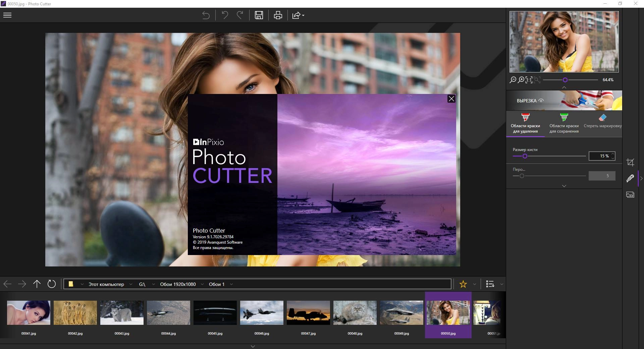Click G:\ drive in path
This screenshot has width=644, height=349.
tap(142, 284)
